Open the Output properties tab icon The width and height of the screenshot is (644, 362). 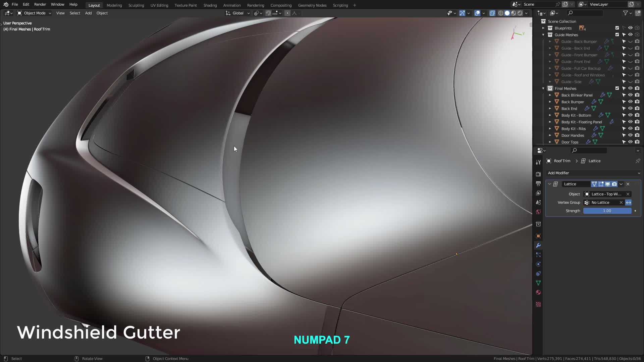pos(538,184)
